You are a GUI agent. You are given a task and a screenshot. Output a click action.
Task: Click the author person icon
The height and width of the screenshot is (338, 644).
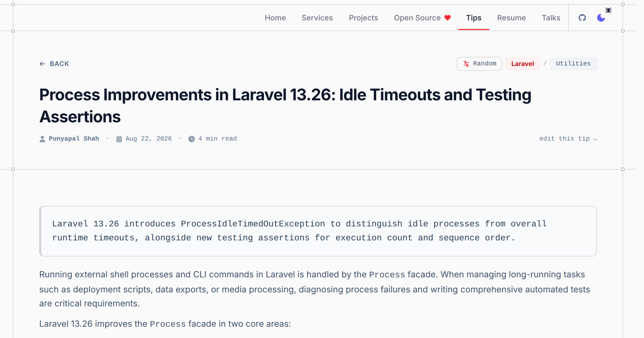(x=42, y=139)
